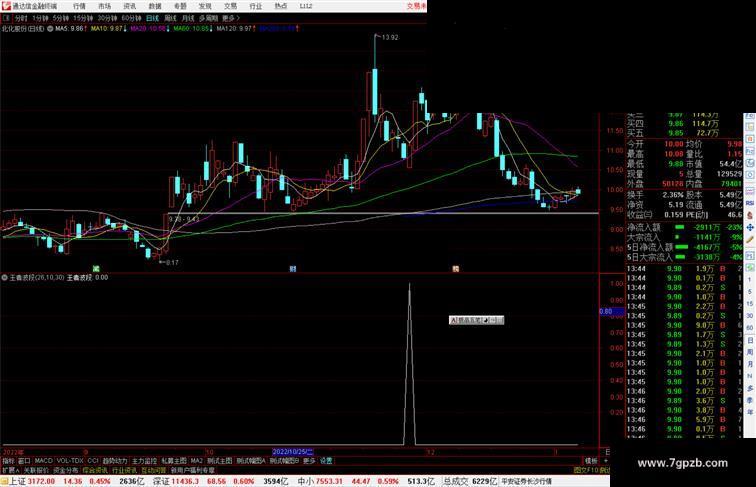Select the 2022/10/25 date marker
Viewport: 756px width, 487px height.
point(293,452)
